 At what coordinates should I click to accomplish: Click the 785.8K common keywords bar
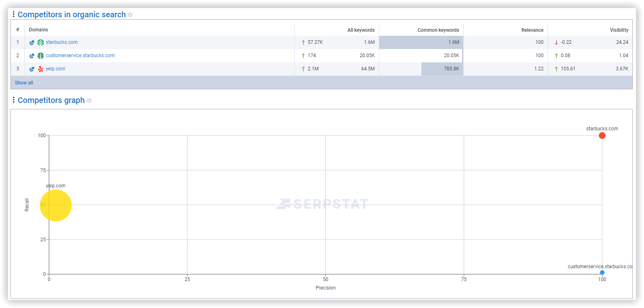point(442,69)
